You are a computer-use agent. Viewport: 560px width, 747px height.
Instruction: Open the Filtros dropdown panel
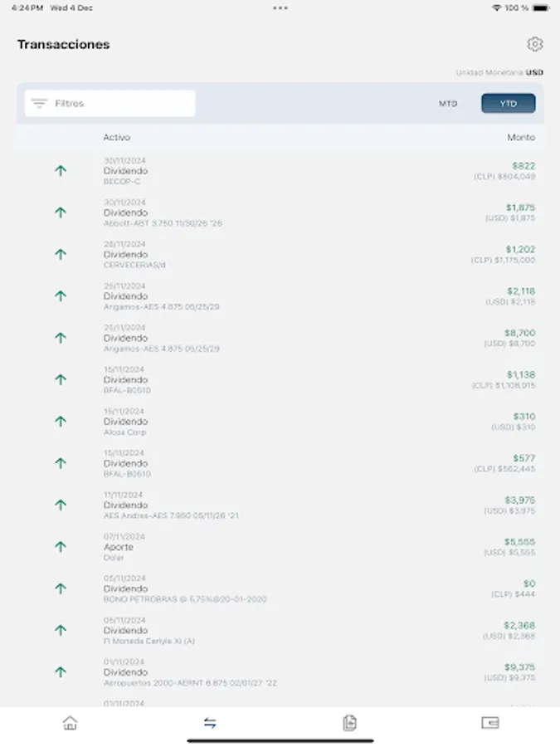pos(109,103)
